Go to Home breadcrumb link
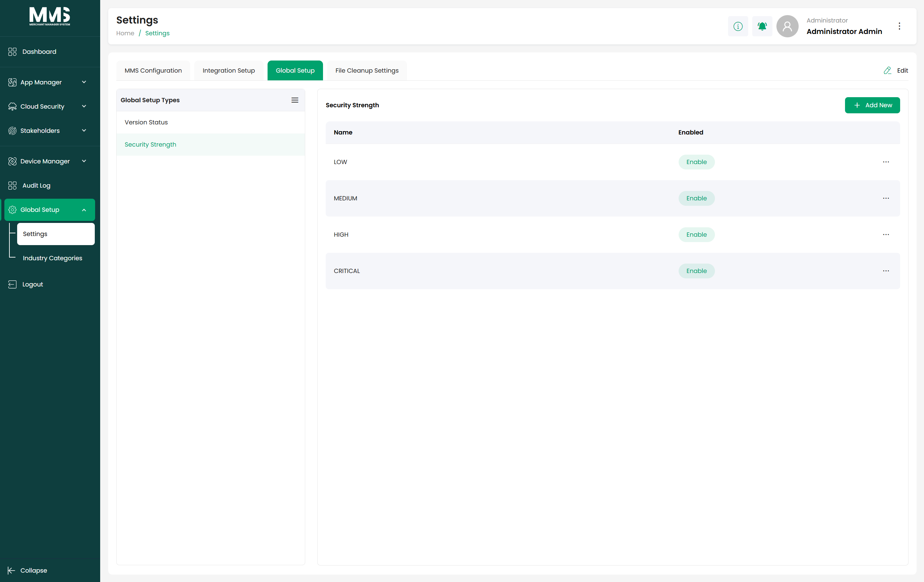The width and height of the screenshot is (924, 582). pos(125,33)
